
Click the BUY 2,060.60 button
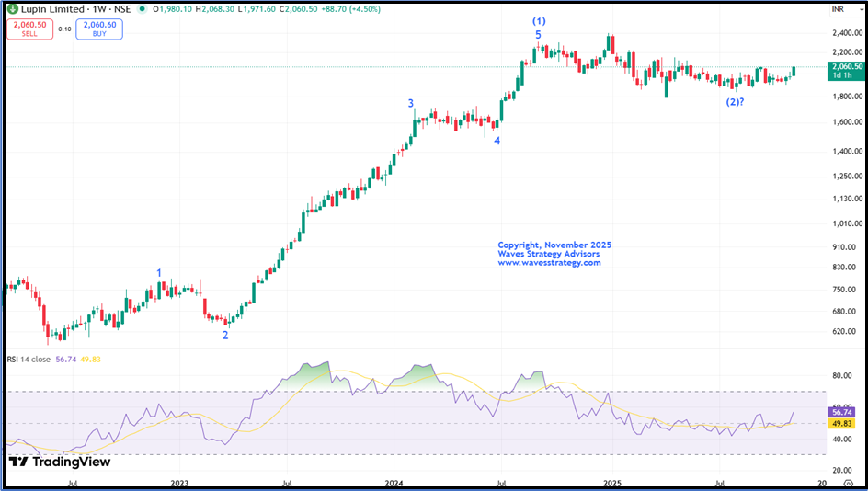click(x=99, y=29)
